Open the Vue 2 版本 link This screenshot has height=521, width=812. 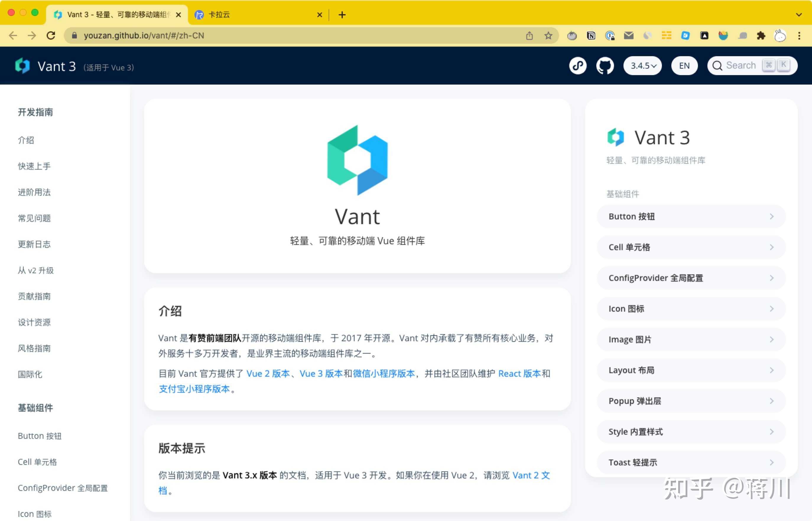pyautogui.click(x=268, y=373)
